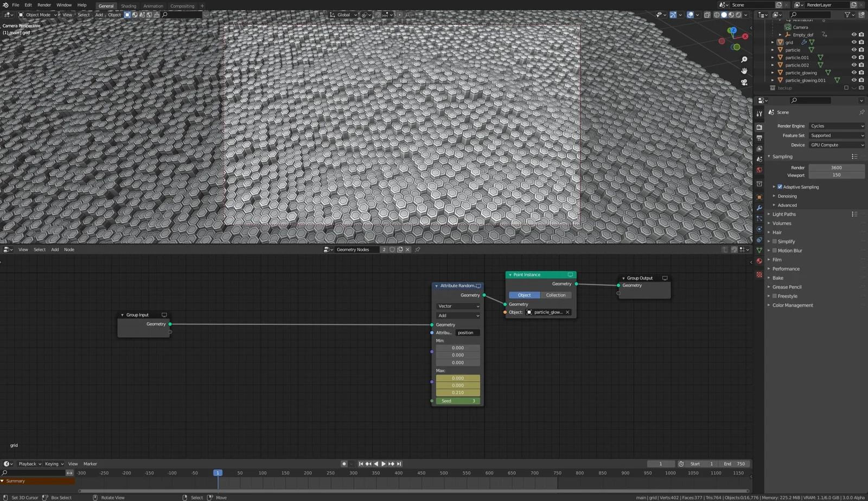Click the Physics Properties icon in properties sidebar

click(x=759, y=229)
